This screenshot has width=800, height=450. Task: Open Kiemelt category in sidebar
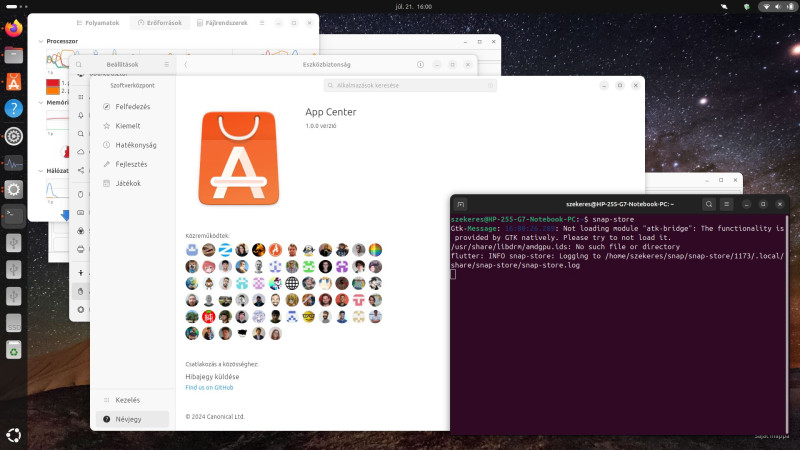[132, 126]
